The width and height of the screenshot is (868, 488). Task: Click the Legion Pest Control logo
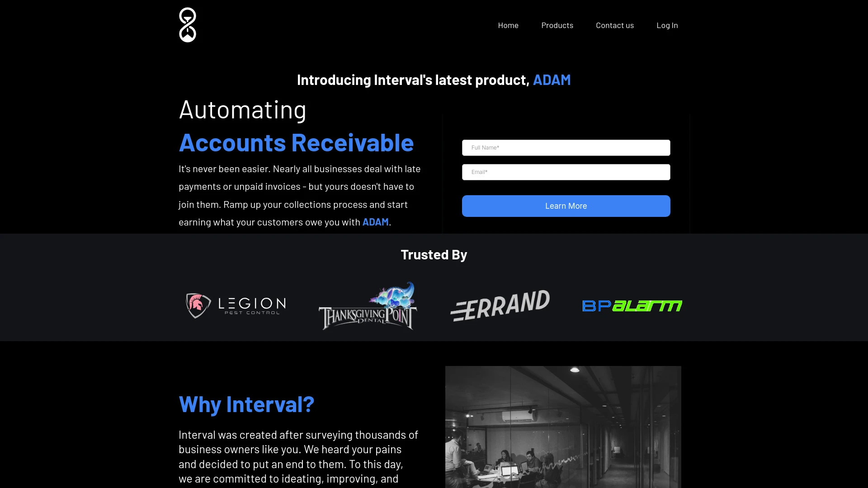coord(236,305)
